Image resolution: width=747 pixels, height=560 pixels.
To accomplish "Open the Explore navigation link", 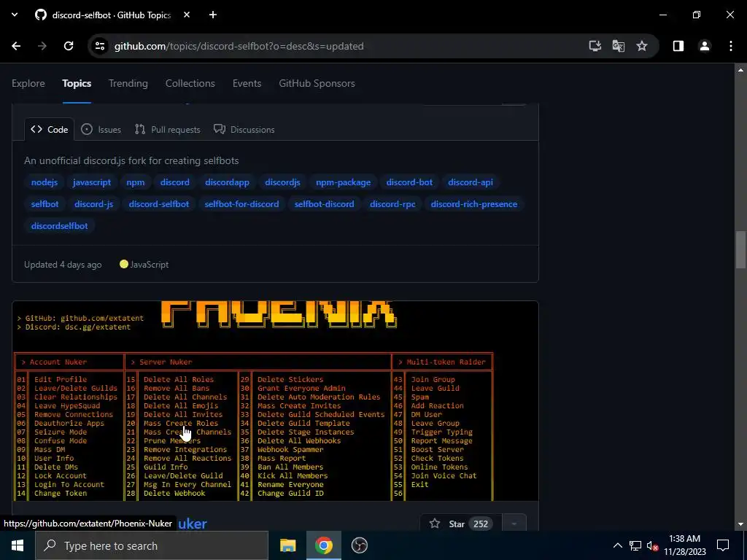I will point(28,83).
